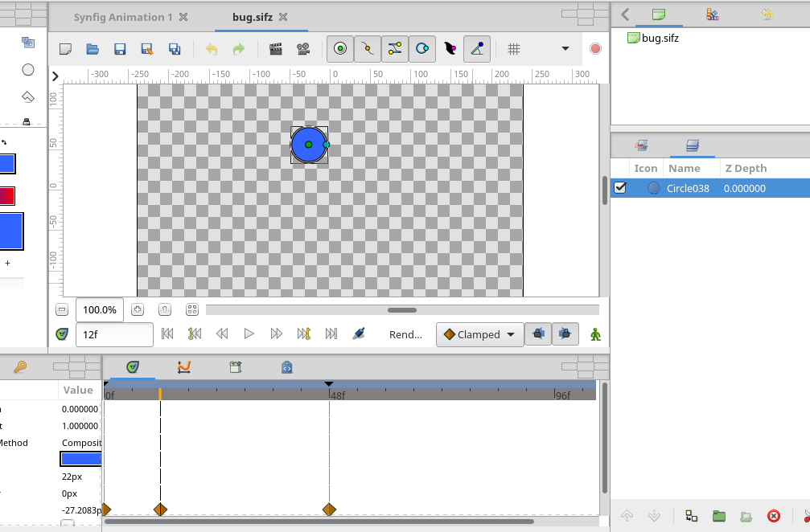Click the zoom in button
Viewport: 810px width, 532px height.
click(x=138, y=309)
